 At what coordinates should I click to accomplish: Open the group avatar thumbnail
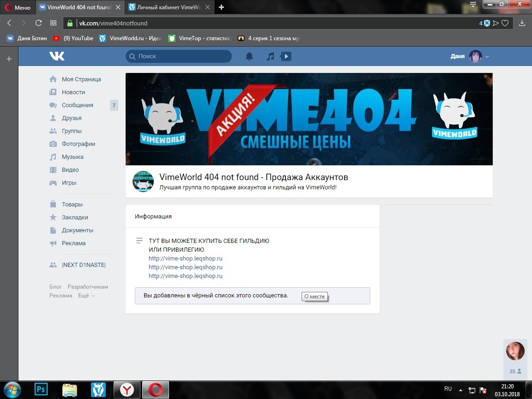(143, 181)
